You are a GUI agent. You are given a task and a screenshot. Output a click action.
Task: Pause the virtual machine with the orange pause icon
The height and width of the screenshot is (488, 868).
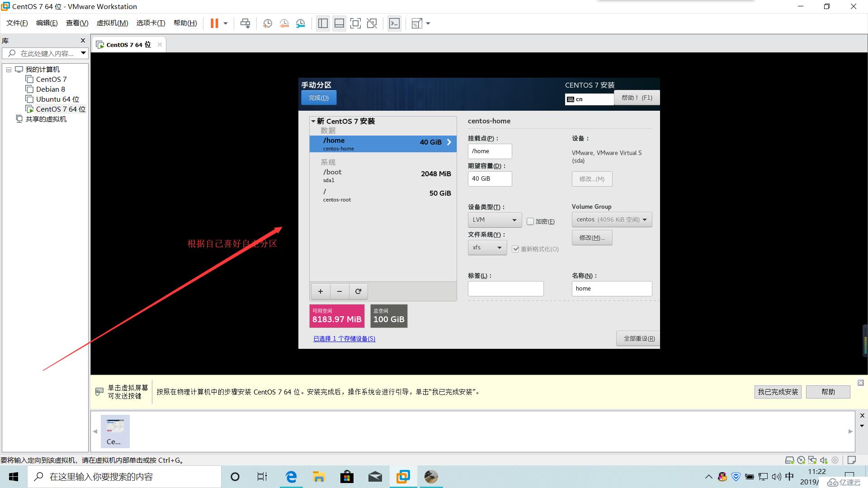pos(214,23)
